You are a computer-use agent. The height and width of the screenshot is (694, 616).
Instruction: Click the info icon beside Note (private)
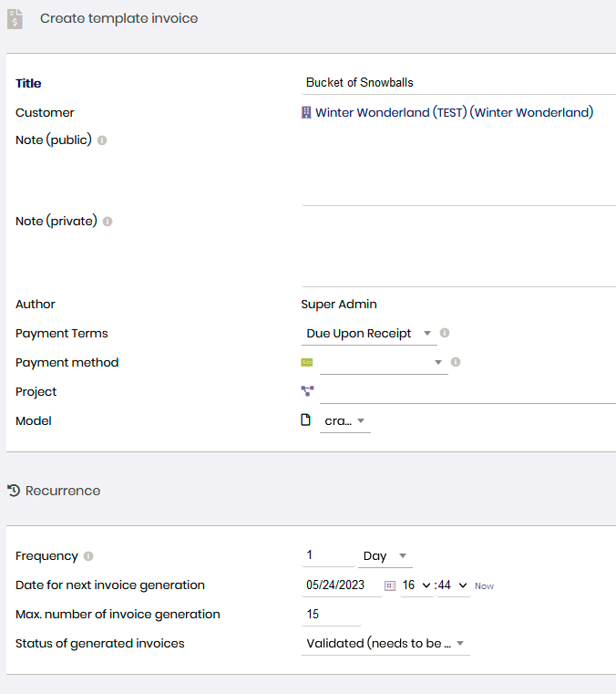point(108,222)
